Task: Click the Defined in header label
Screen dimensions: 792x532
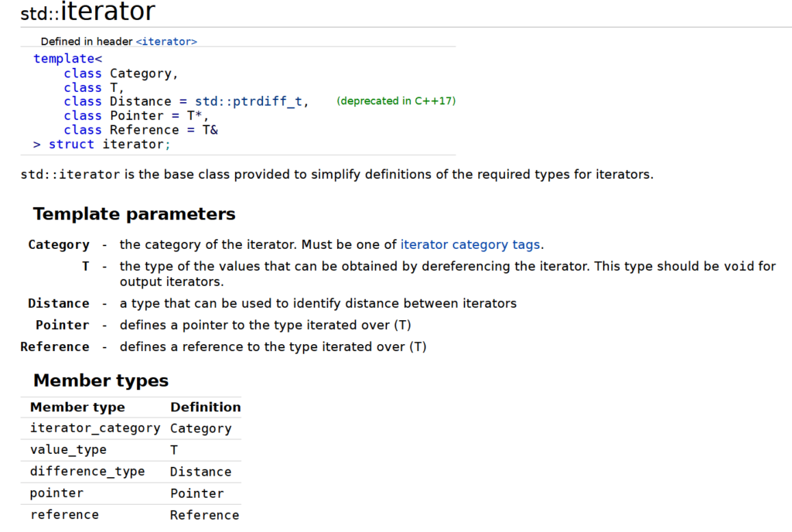Action: tap(87, 41)
